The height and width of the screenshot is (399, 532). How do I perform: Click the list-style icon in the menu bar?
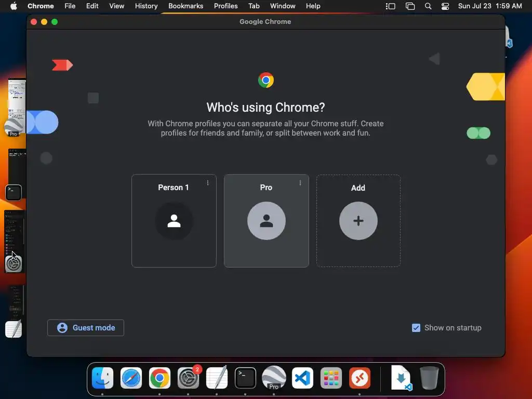click(391, 6)
